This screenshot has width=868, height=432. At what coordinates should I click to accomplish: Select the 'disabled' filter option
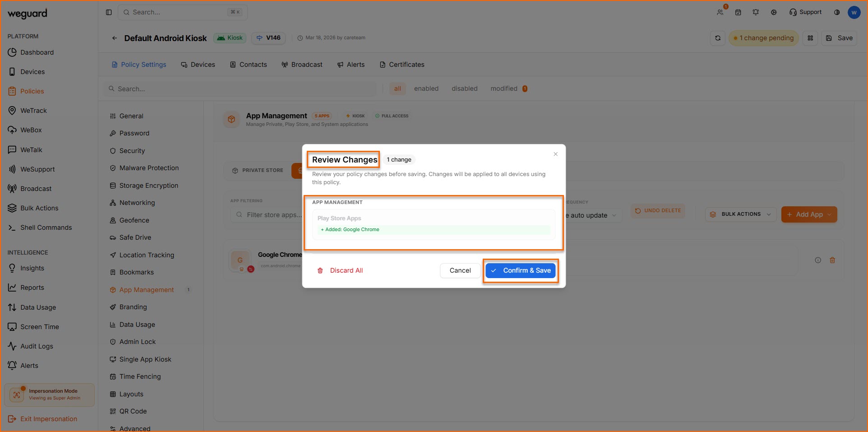pyautogui.click(x=464, y=88)
